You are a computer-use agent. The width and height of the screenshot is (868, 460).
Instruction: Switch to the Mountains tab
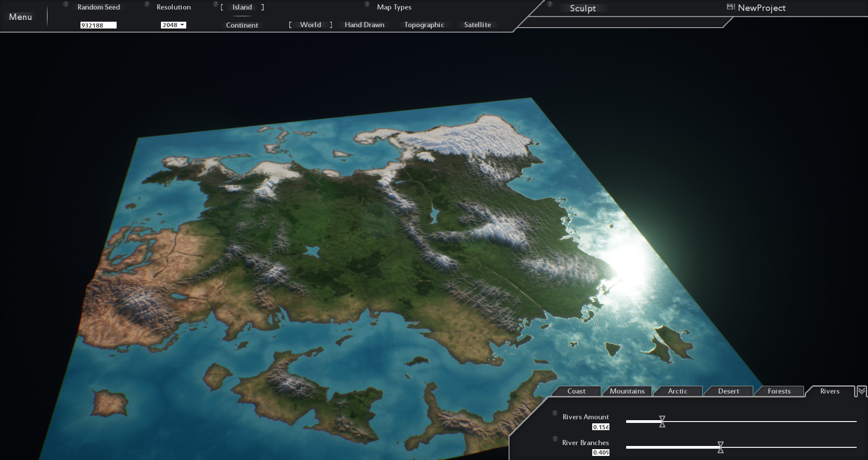coord(627,391)
